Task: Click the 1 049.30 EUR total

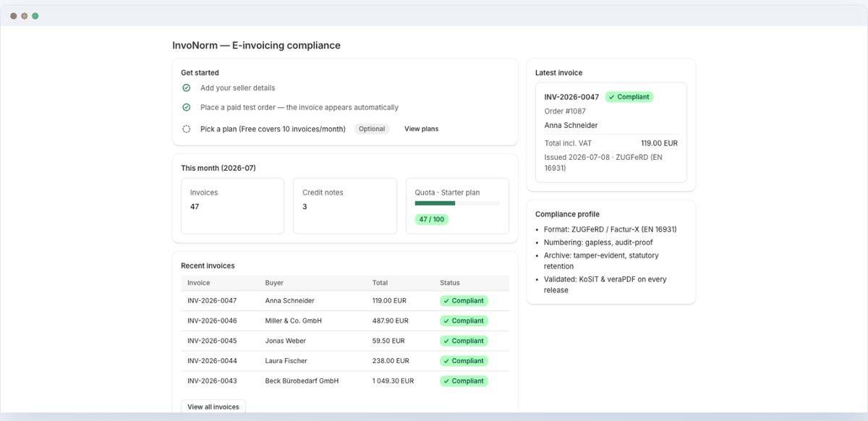Action: click(393, 380)
